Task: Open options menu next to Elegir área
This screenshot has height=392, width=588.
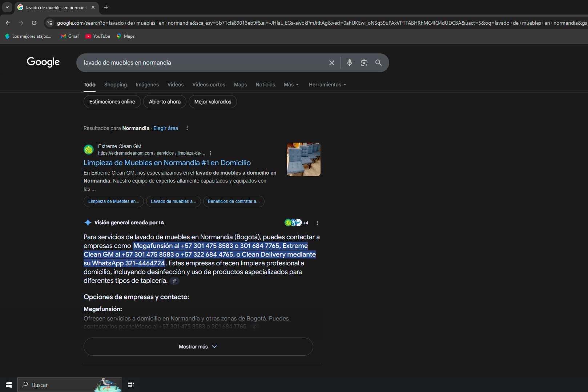Action: [187, 128]
